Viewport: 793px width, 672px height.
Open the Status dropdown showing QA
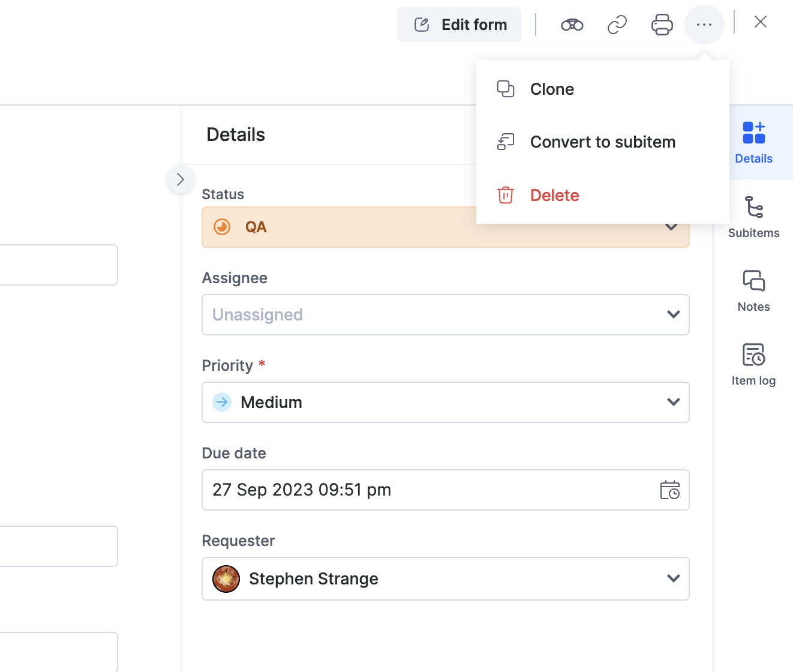pos(446,227)
